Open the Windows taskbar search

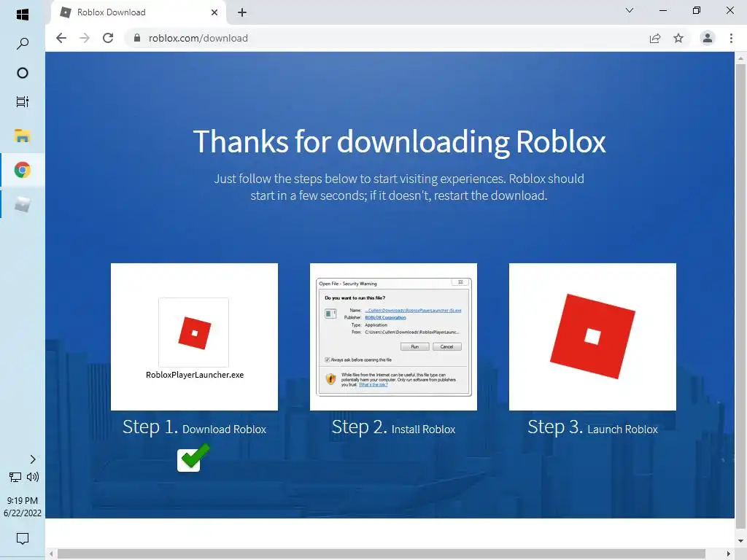coord(23,44)
